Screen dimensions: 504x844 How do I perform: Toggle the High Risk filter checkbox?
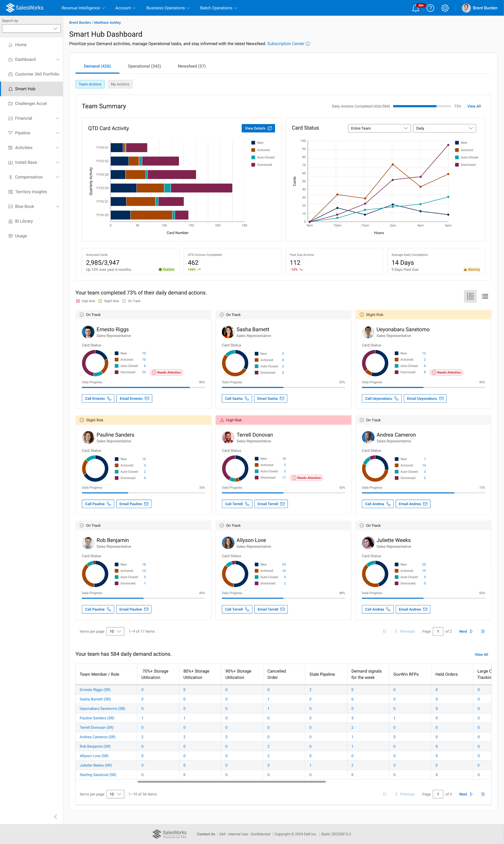coord(78,301)
